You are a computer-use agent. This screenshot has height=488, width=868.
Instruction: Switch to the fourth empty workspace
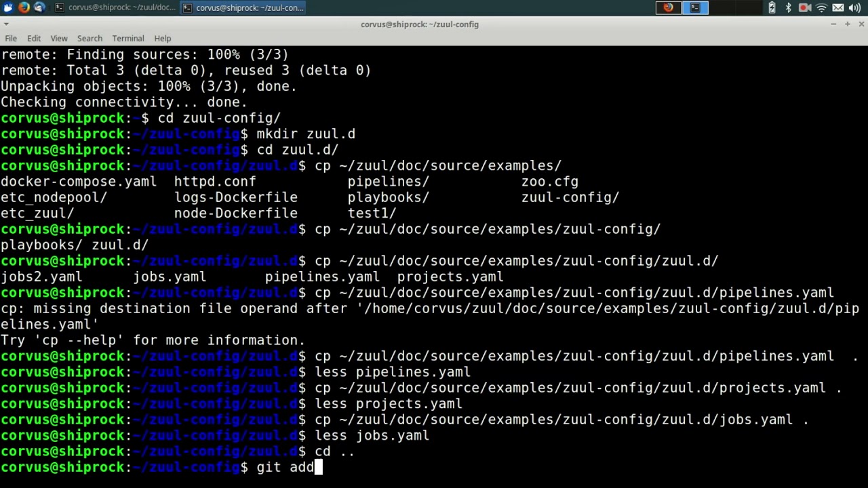coord(748,7)
